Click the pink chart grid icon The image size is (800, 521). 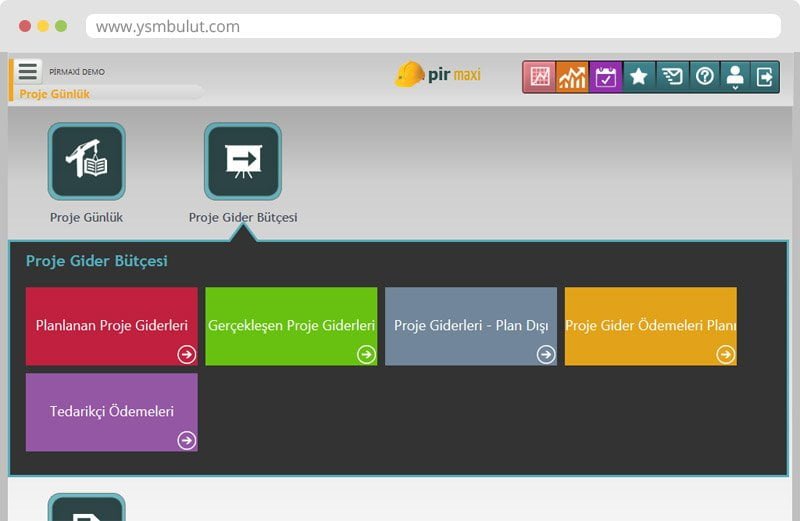(x=540, y=77)
